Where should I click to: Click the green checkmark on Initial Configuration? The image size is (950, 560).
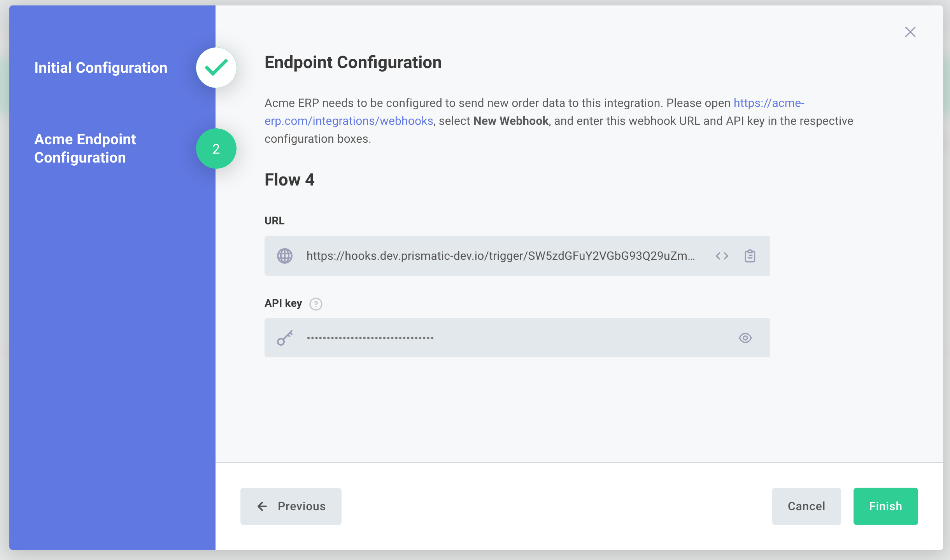click(x=216, y=67)
